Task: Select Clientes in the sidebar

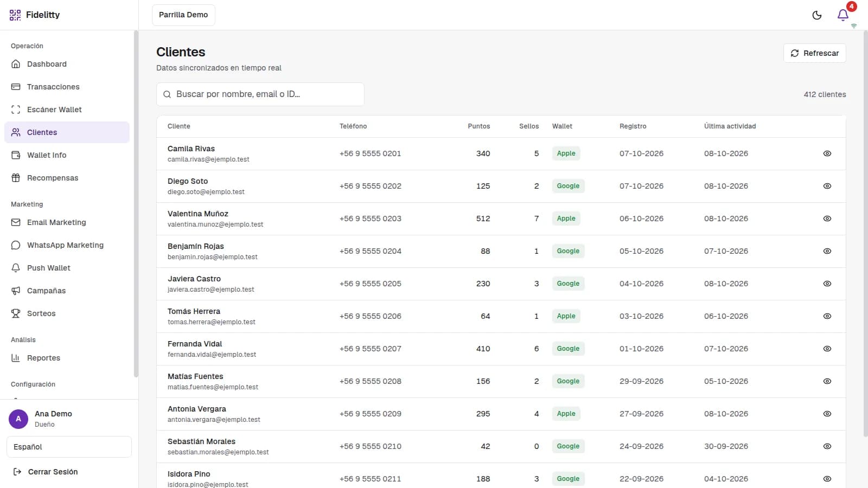Action: pos(67,132)
